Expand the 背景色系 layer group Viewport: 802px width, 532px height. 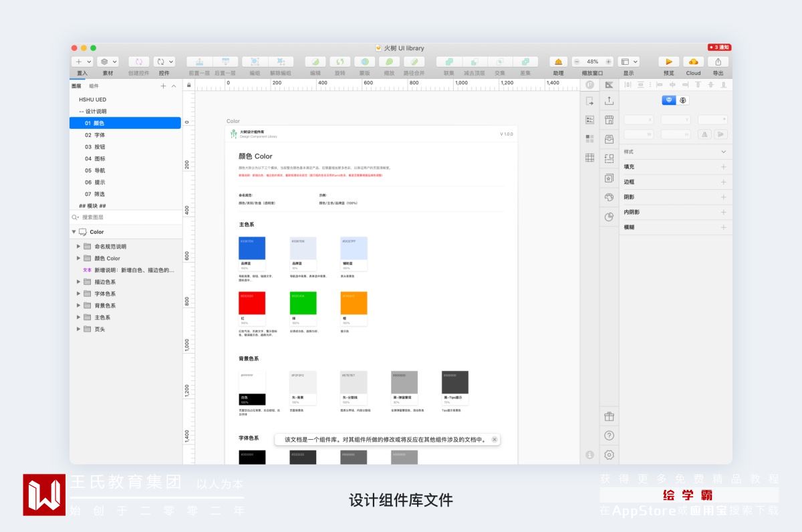79,305
